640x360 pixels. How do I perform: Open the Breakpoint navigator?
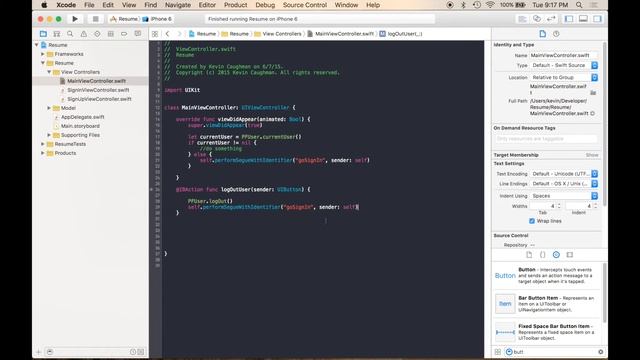tap(124, 34)
